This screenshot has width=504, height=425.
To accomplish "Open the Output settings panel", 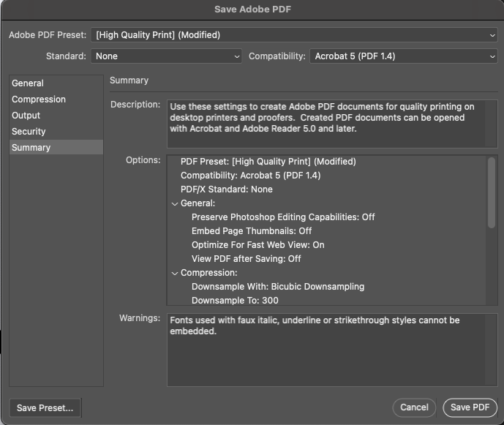I will point(26,116).
